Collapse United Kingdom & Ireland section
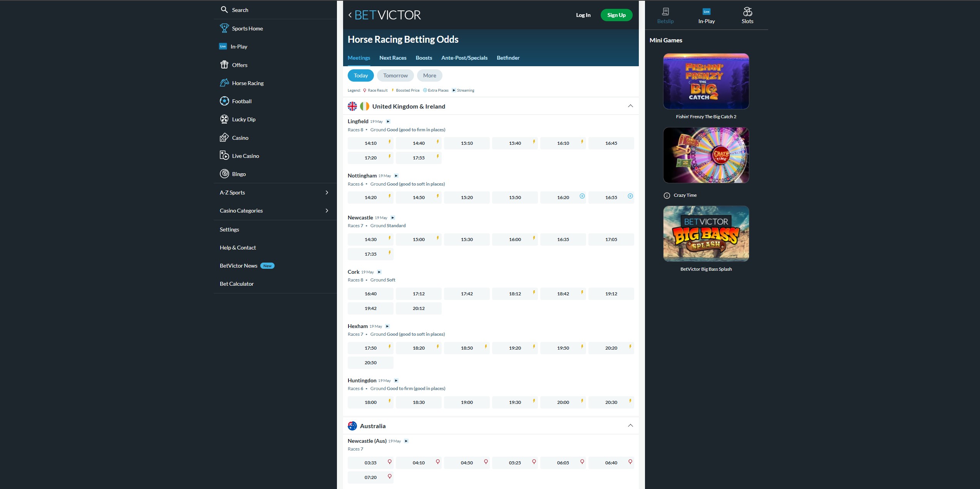980x489 pixels. tap(630, 106)
